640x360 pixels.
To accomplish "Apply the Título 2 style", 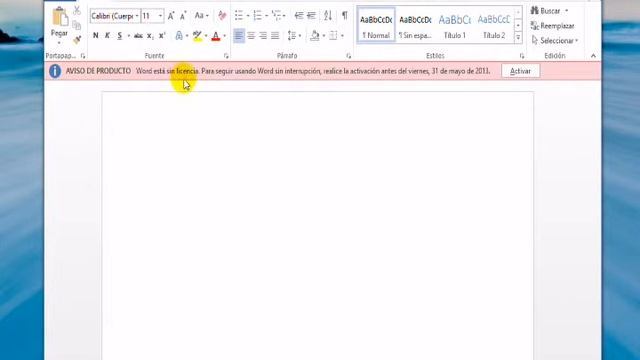I will click(494, 25).
